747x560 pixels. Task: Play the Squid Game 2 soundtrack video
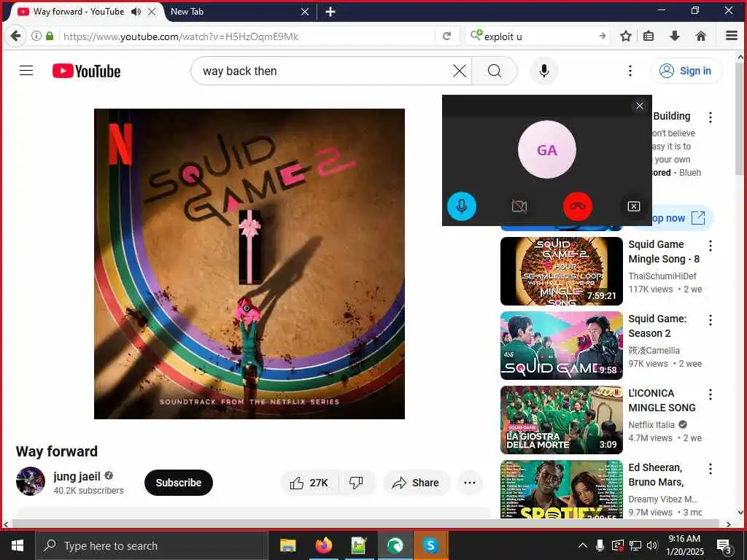[x=249, y=264]
